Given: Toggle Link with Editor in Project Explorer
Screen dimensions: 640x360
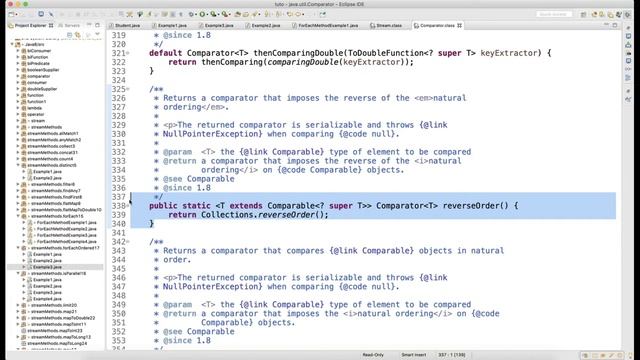Looking at the screenshot, I should tap(78, 35).
